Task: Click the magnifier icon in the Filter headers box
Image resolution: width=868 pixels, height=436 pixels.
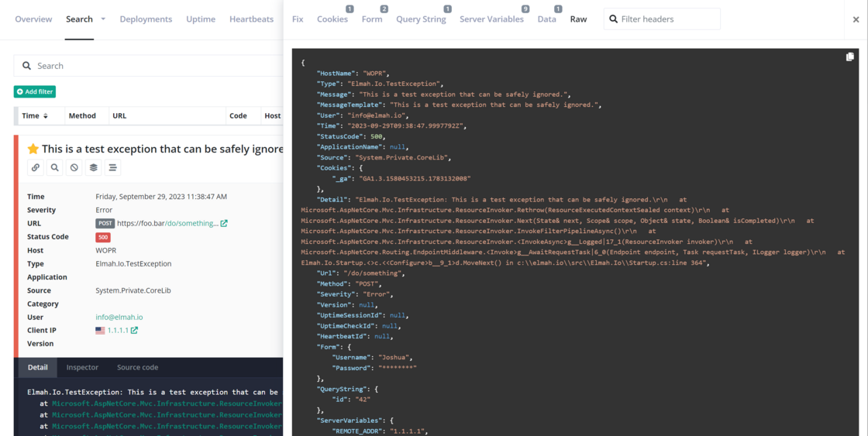Action: tap(613, 19)
